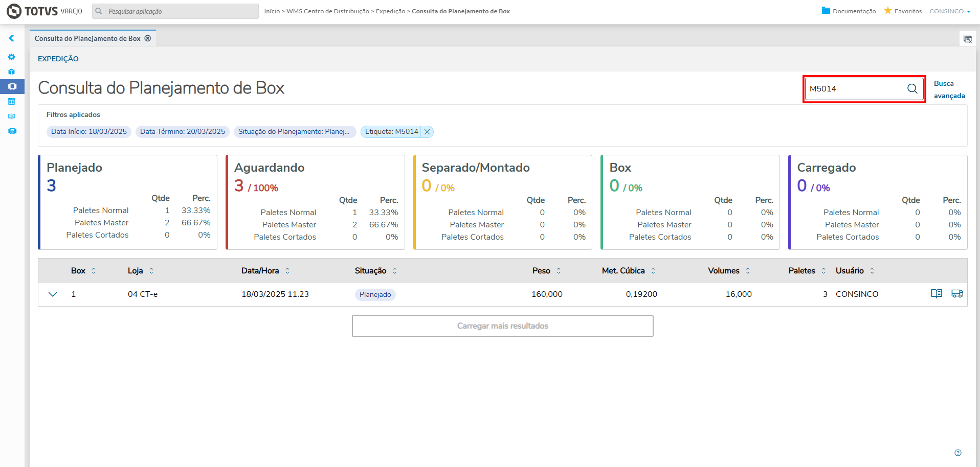Viewport: 980px width, 467px height.
Task: Click the magnifier icon beside Pesquisar aplicação
Action: [x=99, y=11]
